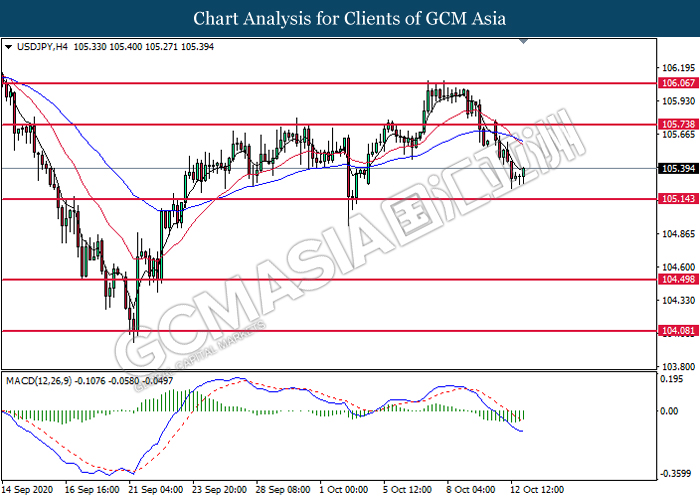This screenshot has width=700, height=500.
Task: Click the dropdown triangle beside USDJPY,H4
Action: pyautogui.click(x=8, y=46)
